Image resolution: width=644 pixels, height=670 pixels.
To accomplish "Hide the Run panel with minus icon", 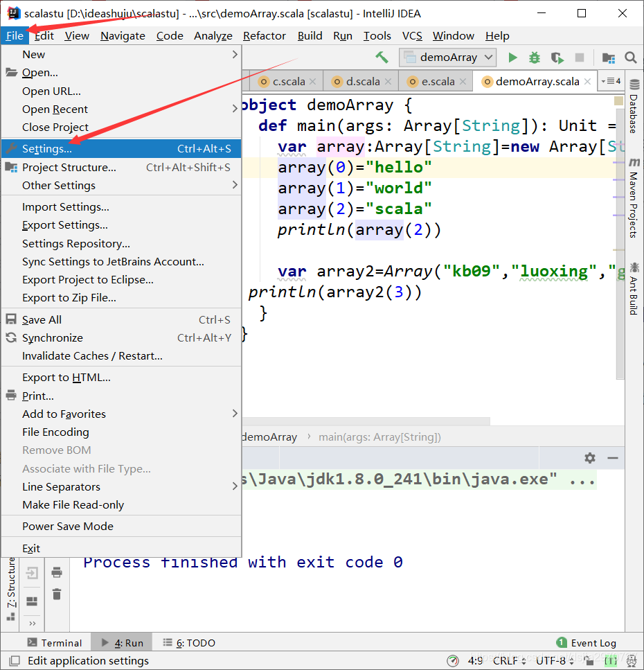I will [613, 458].
